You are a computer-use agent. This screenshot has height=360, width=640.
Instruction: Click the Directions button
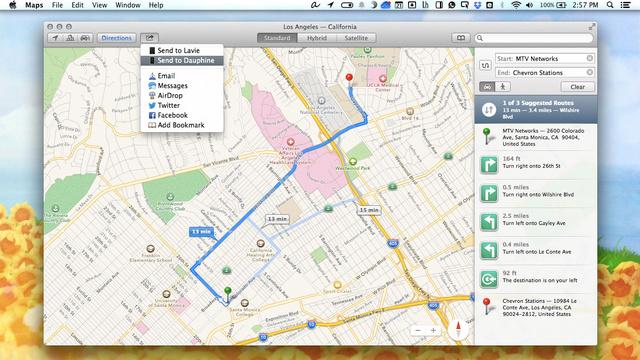116,38
